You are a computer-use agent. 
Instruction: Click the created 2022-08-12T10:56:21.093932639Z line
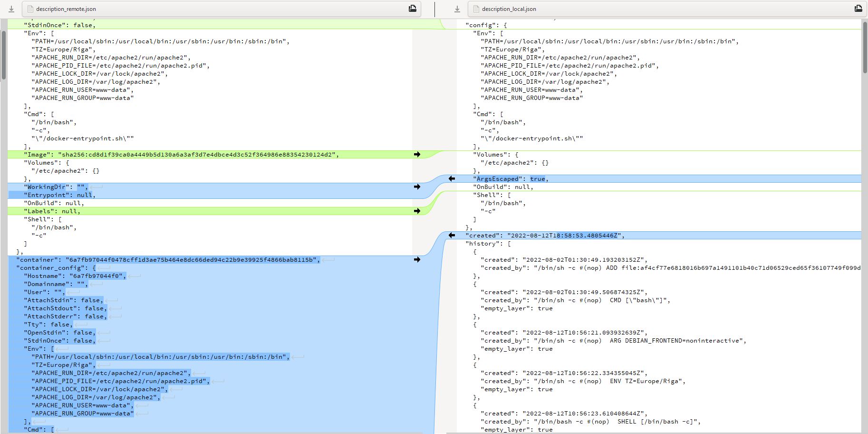pos(564,333)
